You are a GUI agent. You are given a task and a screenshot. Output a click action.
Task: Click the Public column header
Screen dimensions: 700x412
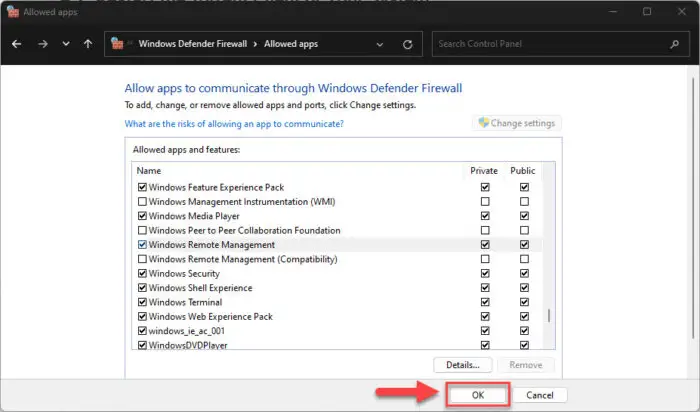[x=522, y=171]
